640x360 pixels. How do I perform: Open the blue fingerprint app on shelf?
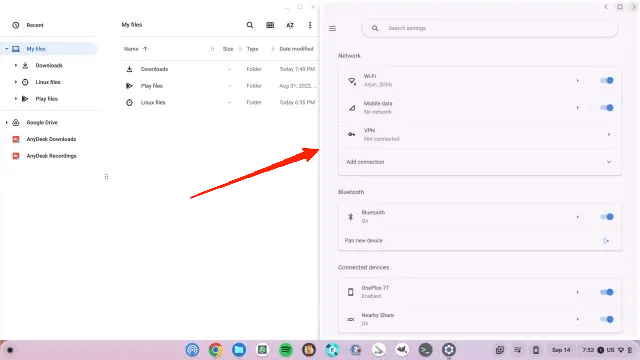[192, 350]
